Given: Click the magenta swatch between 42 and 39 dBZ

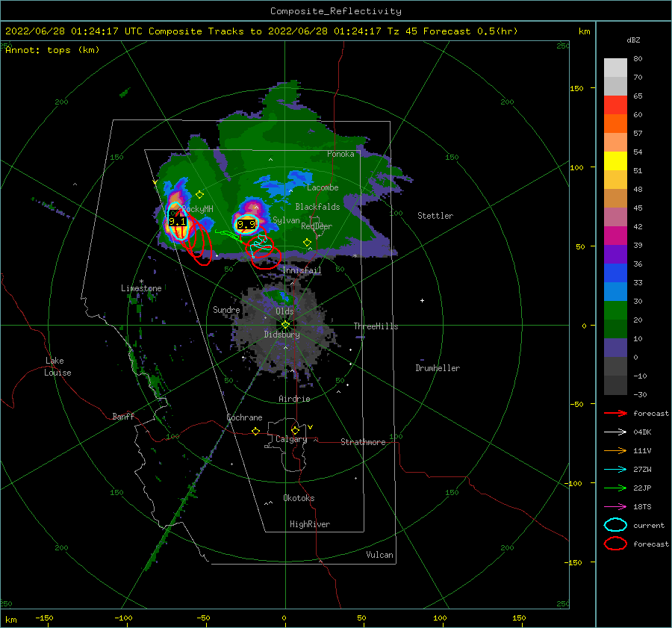Looking at the screenshot, I should 615,236.
